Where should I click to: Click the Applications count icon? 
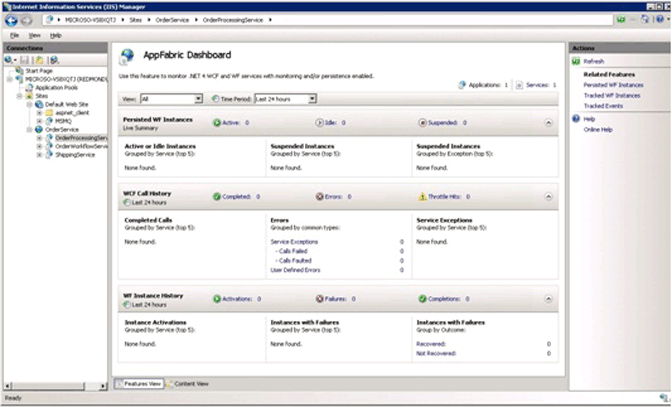pyautogui.click(x=462, y=85)
